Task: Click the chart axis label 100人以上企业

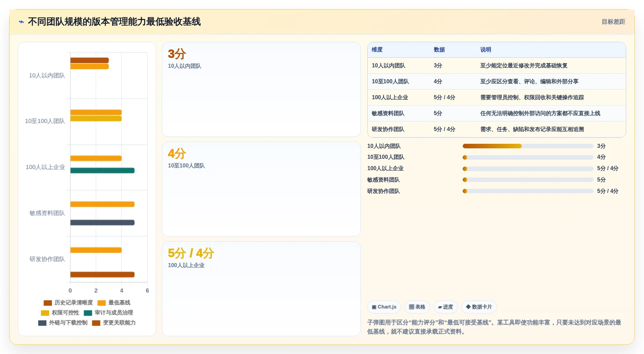Action: pyautogui.click(x=45, y=167)
